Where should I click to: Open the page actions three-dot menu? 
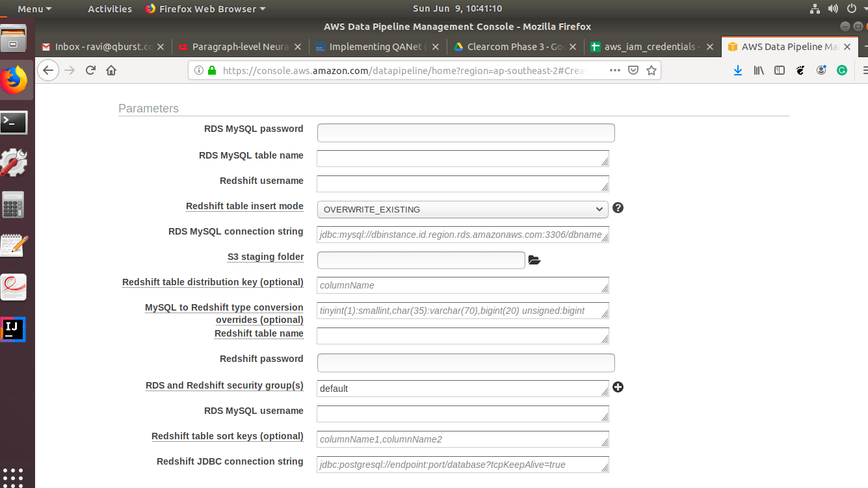(614, 70)
